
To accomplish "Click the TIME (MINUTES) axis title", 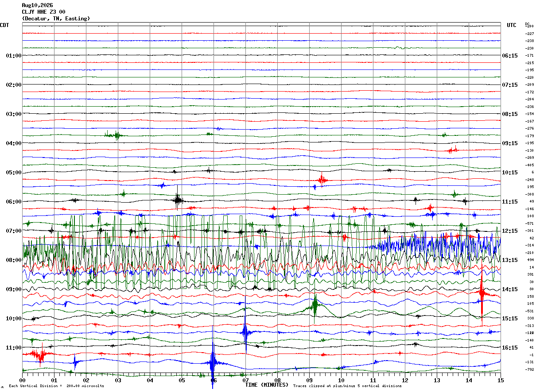I will tap(267, 385).
